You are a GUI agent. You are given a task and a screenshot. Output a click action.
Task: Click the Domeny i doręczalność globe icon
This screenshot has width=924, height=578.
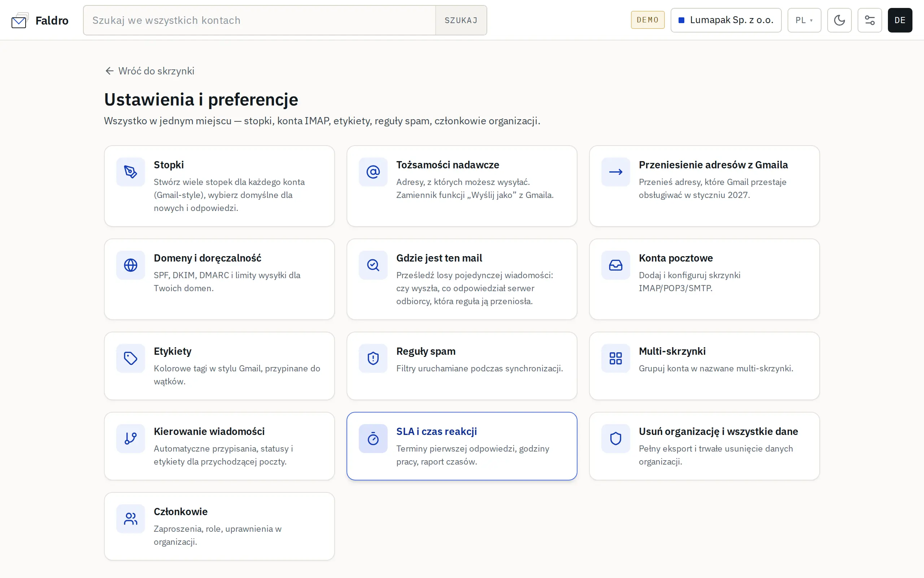[x=131, y=265]
